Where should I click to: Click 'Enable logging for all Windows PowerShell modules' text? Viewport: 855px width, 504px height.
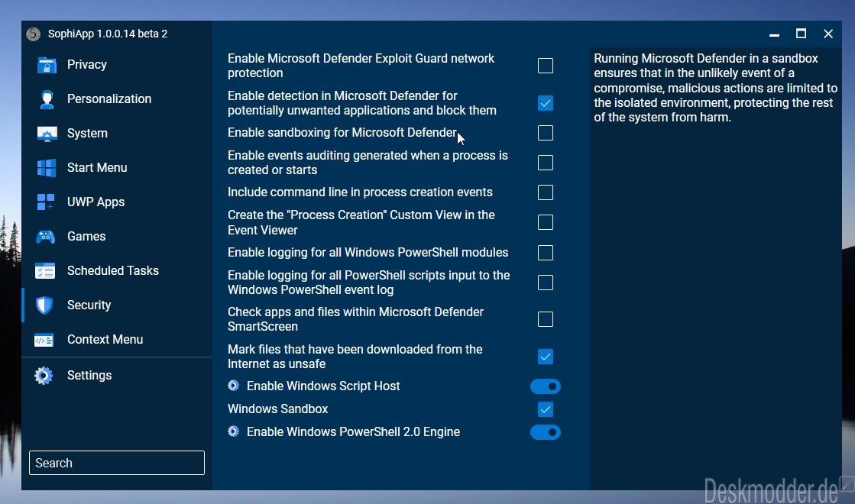click(x=368, y=252)
